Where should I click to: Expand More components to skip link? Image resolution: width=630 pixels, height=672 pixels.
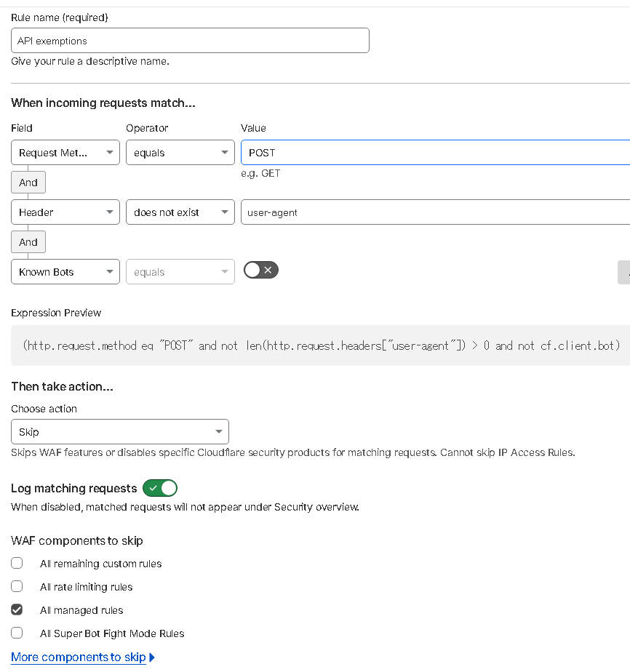coord(79,657)
